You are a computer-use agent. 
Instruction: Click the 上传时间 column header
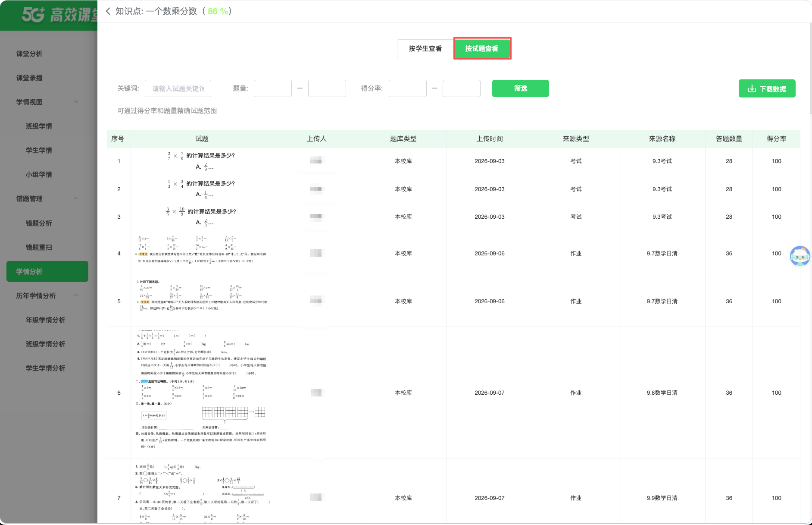click(490, 139)
